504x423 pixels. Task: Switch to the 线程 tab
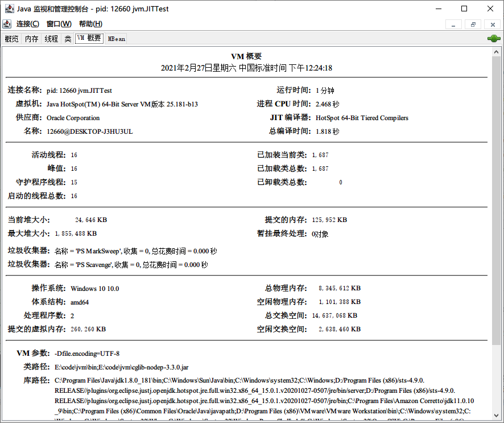[51, 39]
